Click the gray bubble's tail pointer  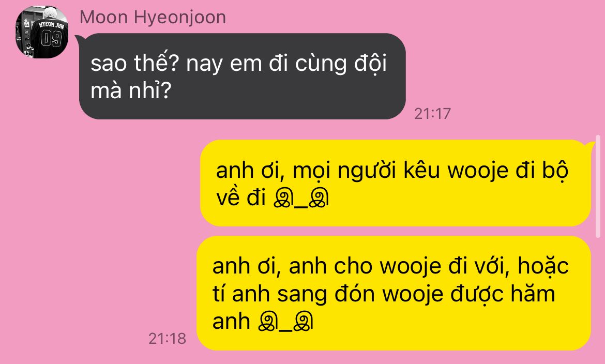coord(79,38)
